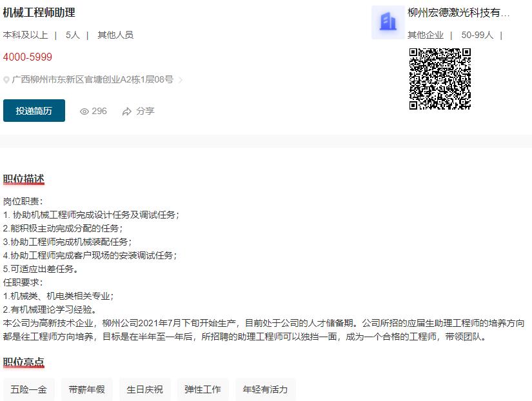This screenshot has height=401, width=532.
Task: Click the line 2.能积极主动完成分配的任务
Action: tap(63, 228)
